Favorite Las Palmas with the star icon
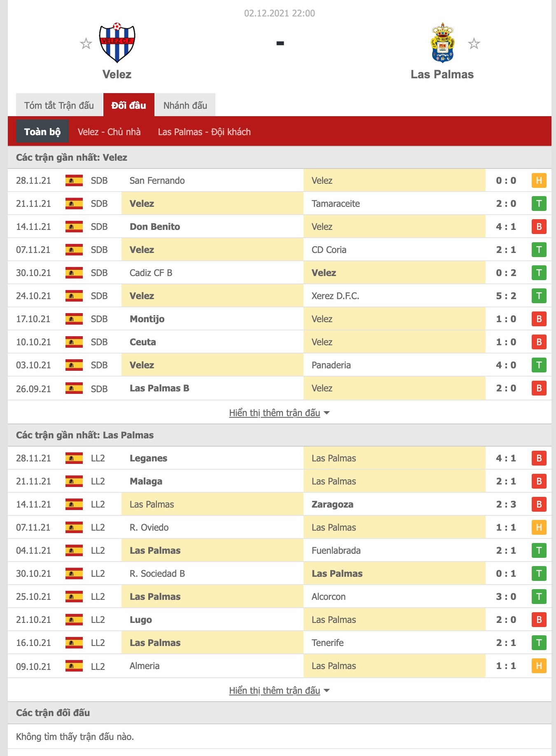 click(x=474, y=43)
